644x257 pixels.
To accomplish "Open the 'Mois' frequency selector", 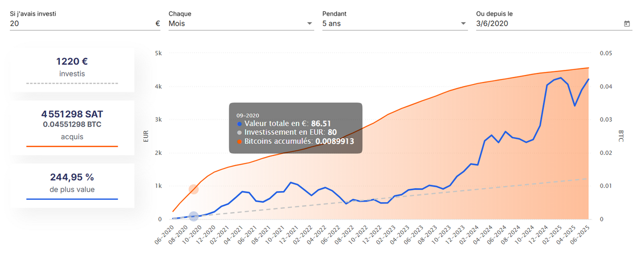I will (241, 24).
